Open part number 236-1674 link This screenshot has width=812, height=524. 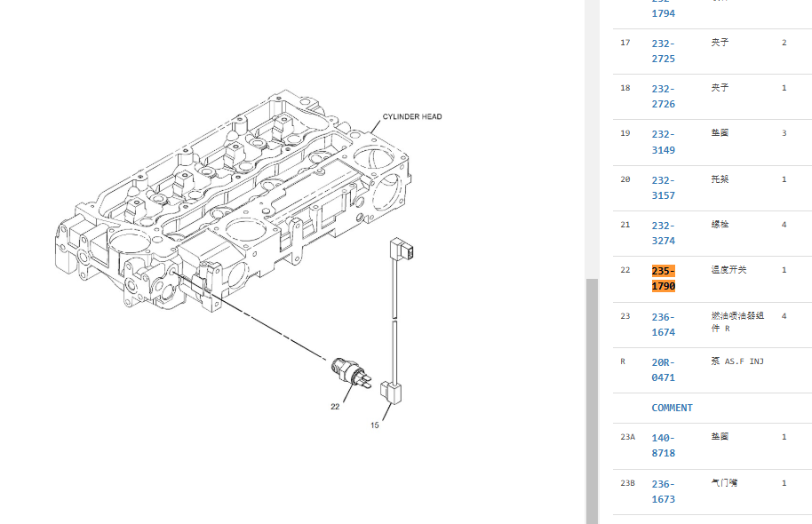(x=663, y=325)
